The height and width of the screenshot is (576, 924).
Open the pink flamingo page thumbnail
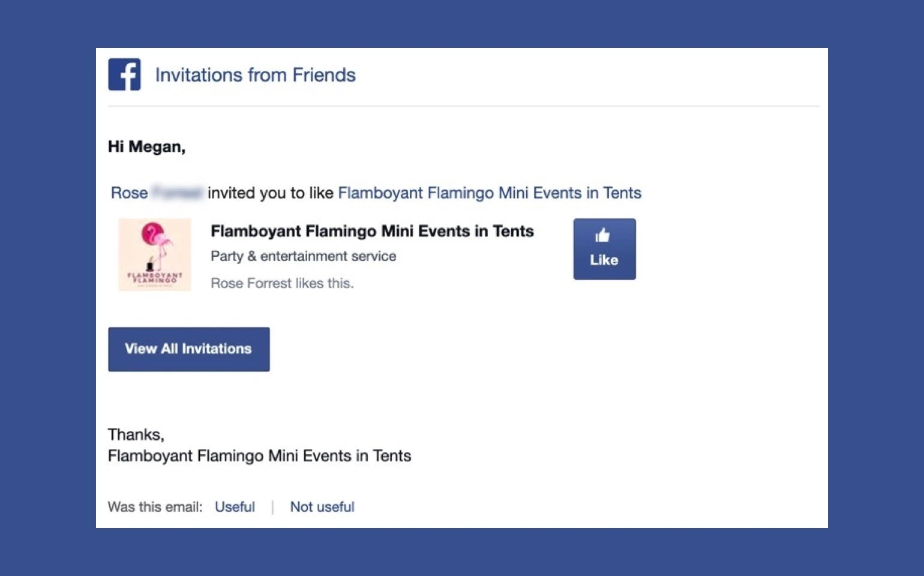click(155, 254)
